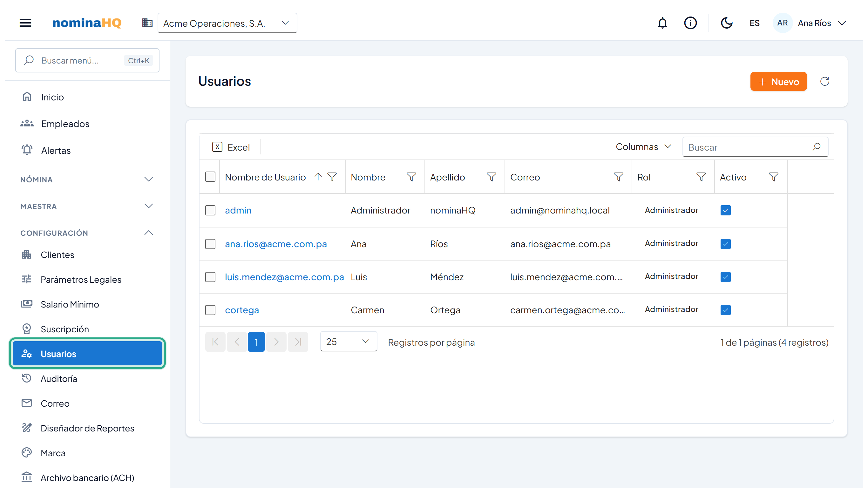Expand the NÓMINA sidebar section

pyautogui.click(x=87, y=180)
